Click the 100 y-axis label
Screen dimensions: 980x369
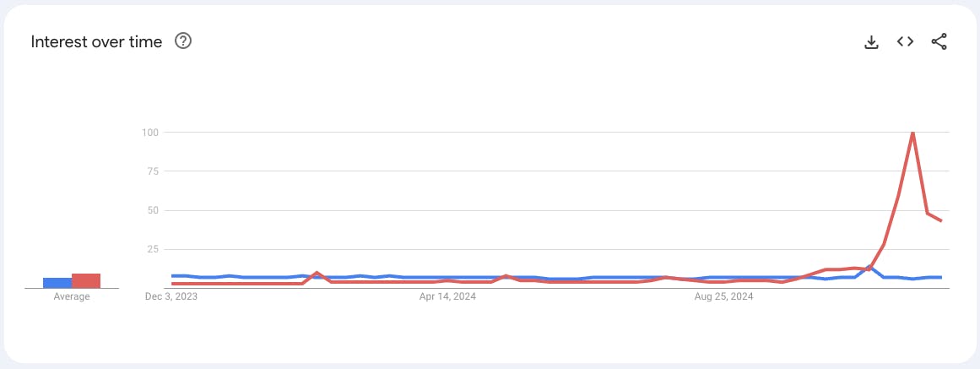pyautogui.click(x=153, y=133)
